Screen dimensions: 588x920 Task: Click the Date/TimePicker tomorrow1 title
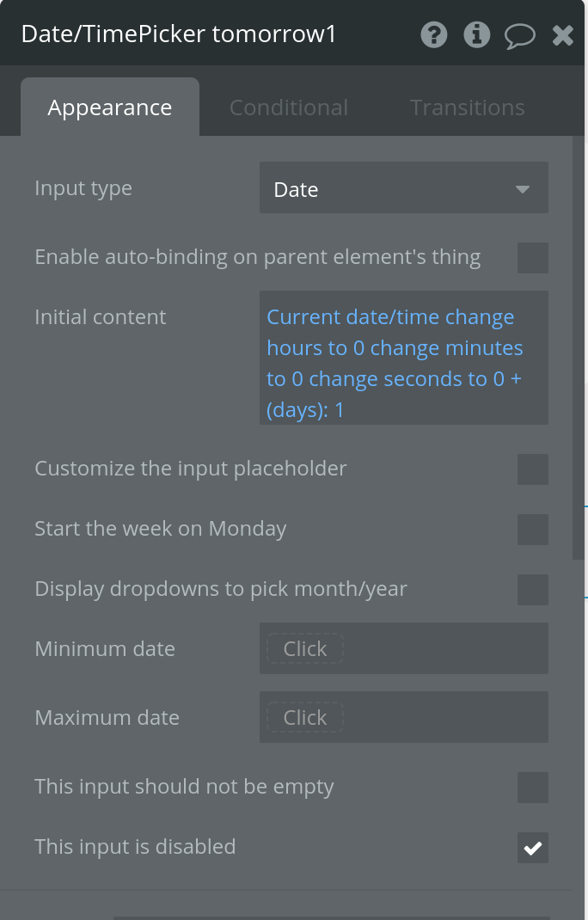(x=179, y=34)
